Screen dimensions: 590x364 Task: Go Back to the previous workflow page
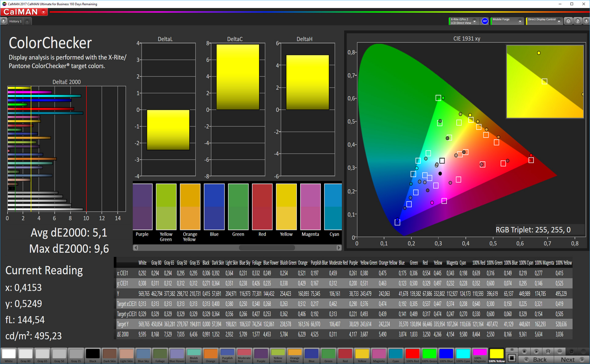tap(536, 359)
